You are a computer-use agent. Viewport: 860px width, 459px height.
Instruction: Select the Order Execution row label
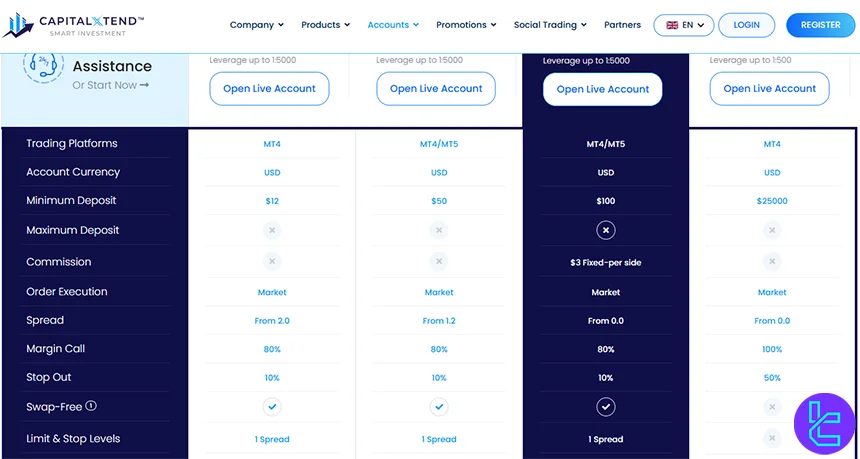[x=67, y=291]
